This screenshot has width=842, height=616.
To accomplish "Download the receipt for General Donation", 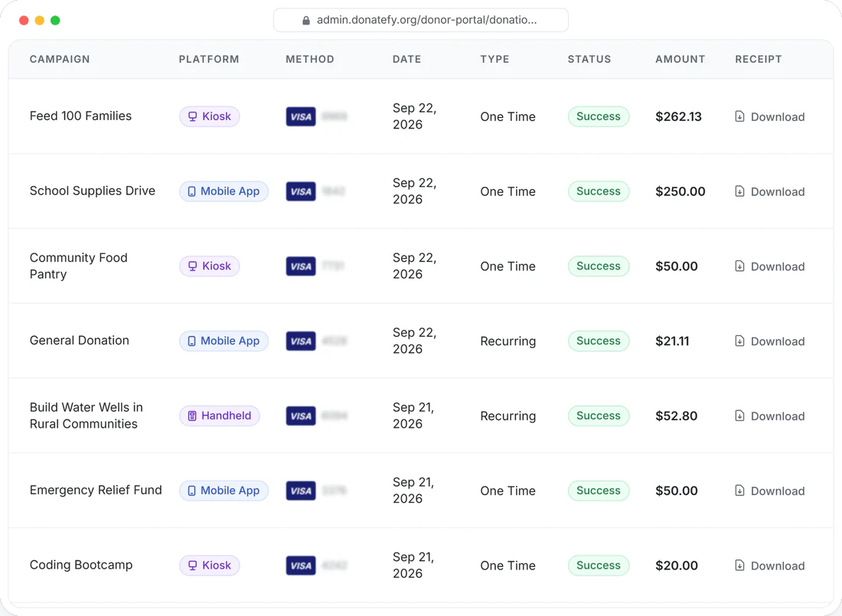I will [x=769, y=341].
